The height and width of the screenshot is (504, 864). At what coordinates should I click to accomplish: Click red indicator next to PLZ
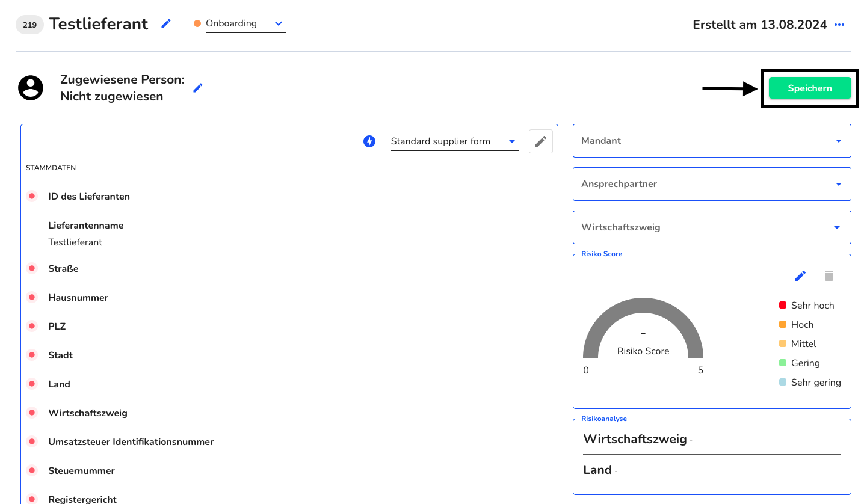(x=32, y=326)
